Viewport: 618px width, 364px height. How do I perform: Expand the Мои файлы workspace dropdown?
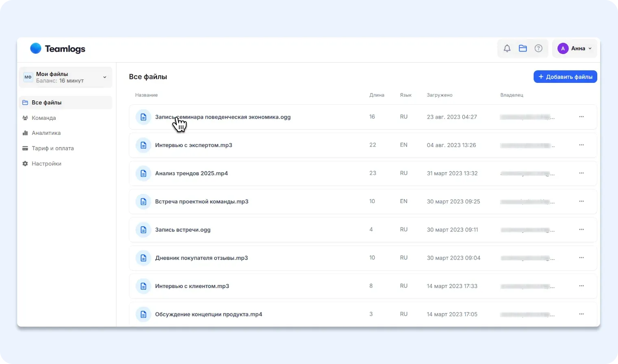65,77
